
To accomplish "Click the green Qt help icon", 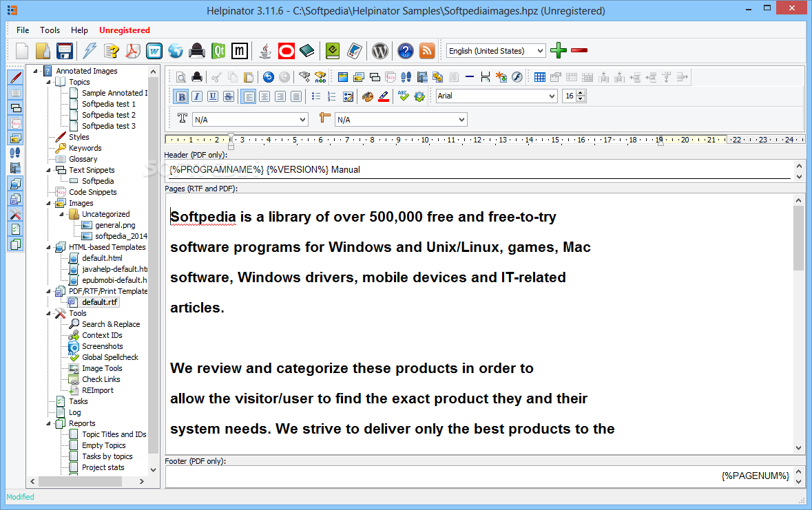I will coord(218,51).
